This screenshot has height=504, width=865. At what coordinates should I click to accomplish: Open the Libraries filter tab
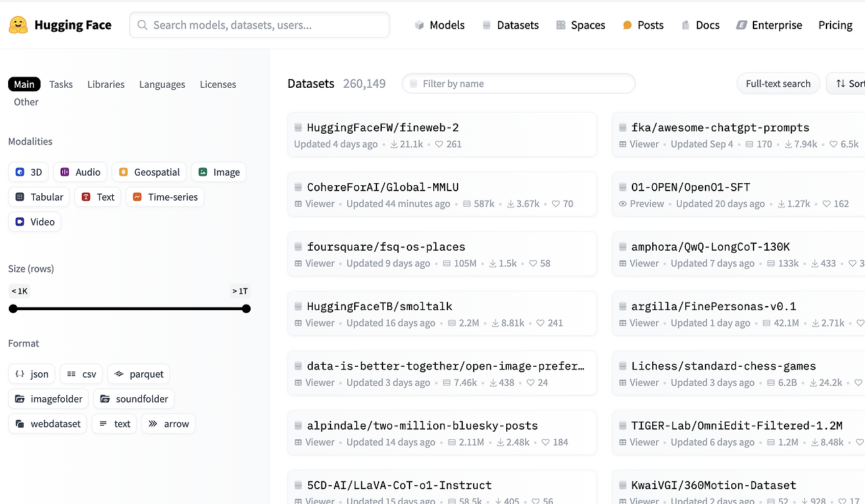106,84
